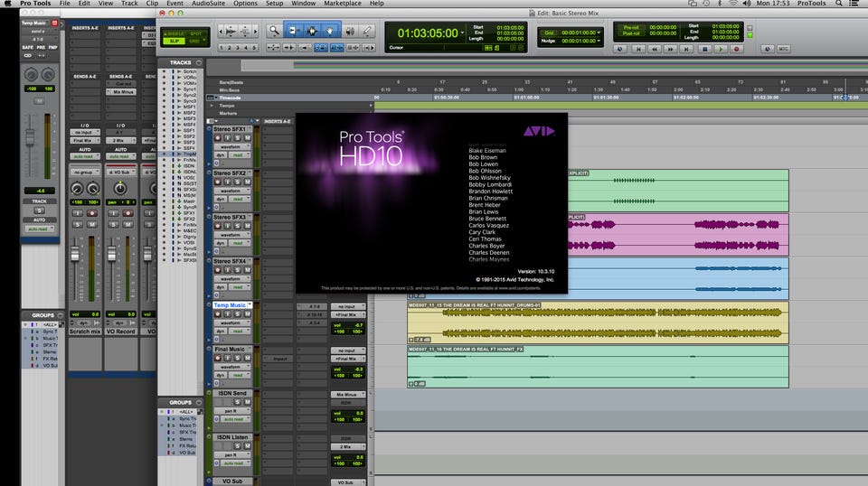Open Nudge value dropdown
Viewport: 868px width, 486px height.
(599, 41)
